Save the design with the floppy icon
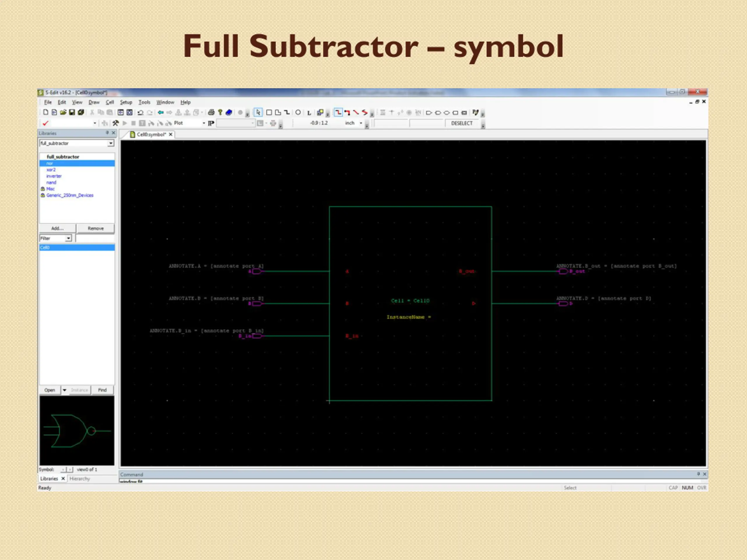Viewport: 747px width, 560px height. click(x=72, y=112)
